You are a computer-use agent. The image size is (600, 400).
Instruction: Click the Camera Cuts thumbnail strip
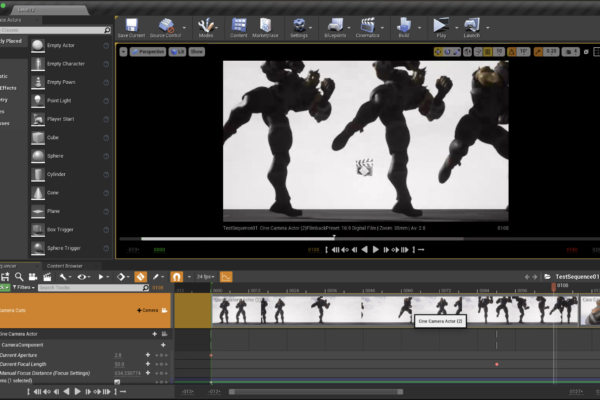[x=395, y=310]
